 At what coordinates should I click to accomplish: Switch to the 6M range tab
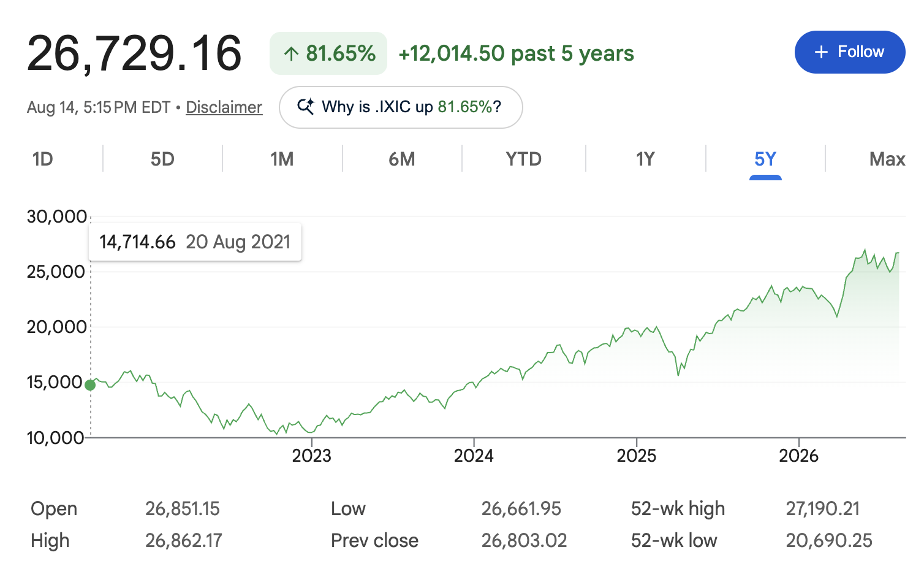(x=402, y=159)
